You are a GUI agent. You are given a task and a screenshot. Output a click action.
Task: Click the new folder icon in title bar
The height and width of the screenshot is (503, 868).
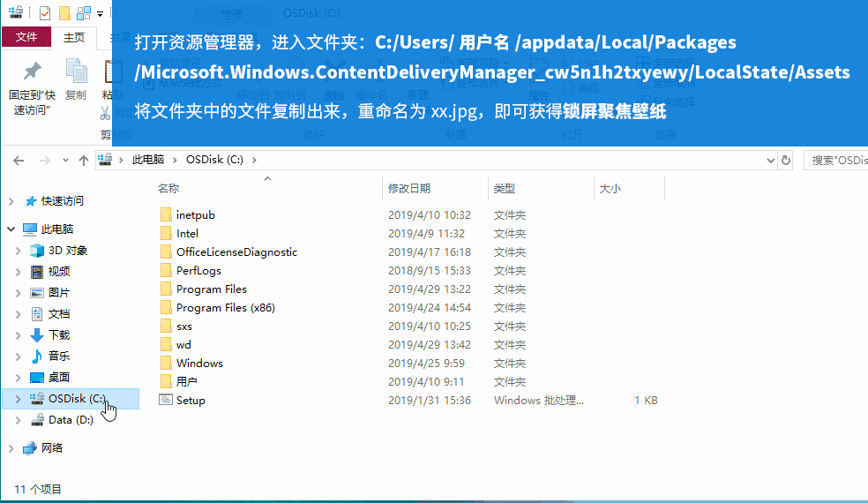[64, 13]
